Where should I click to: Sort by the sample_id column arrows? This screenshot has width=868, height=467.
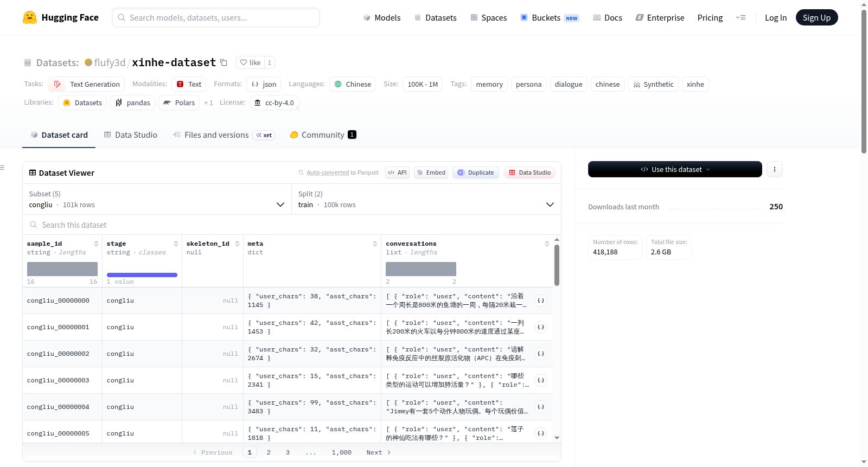[x=96, y=244]
